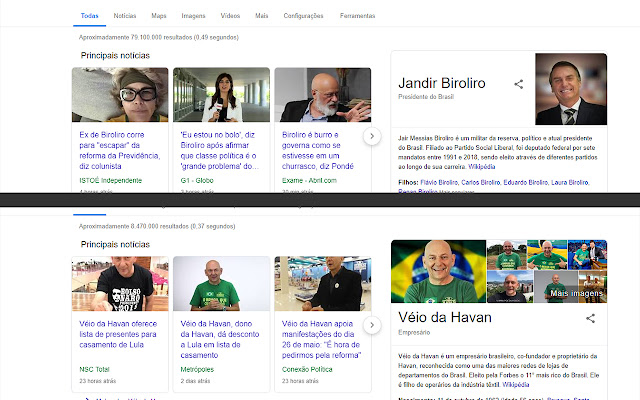640x400 pixels.
Task: Click thumbnail of man in black Bolsonaro t-shirt
Action: [120, 284]
